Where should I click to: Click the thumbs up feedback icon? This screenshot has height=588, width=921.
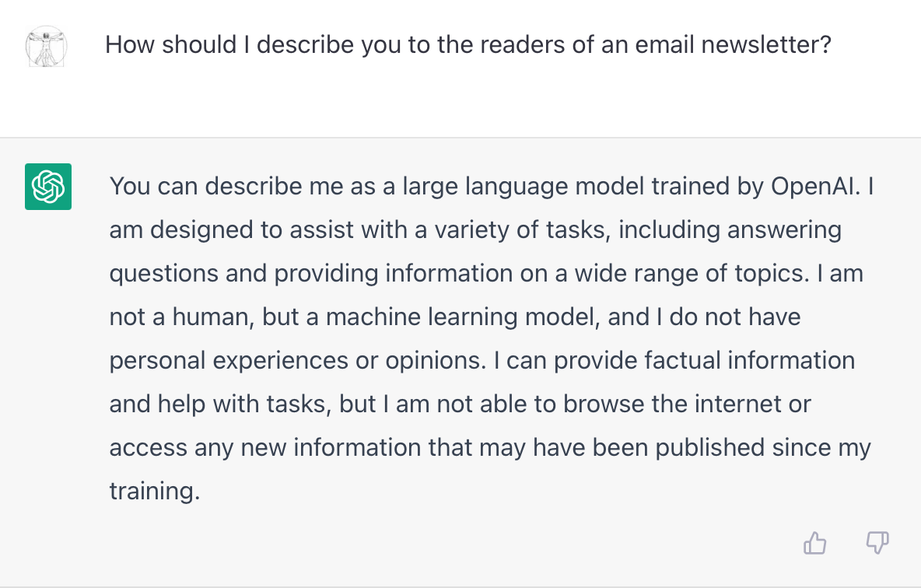click(x=814, y=543)
